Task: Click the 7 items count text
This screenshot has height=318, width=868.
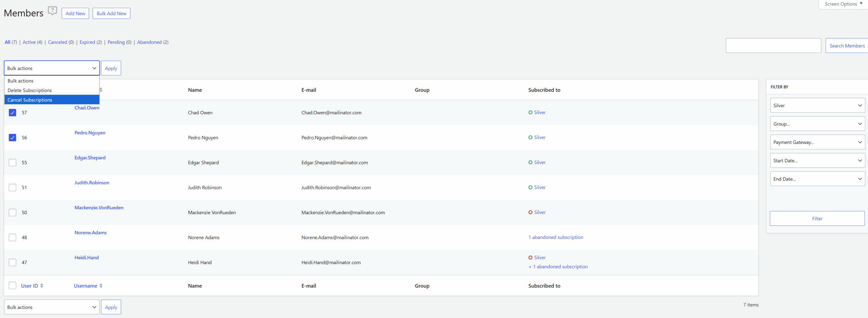Action: [x=751, y=305]
